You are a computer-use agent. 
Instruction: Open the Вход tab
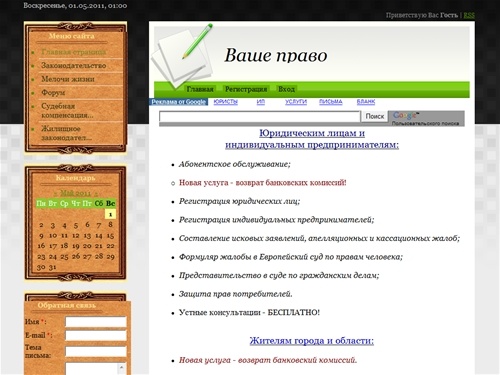coord(287,89)
